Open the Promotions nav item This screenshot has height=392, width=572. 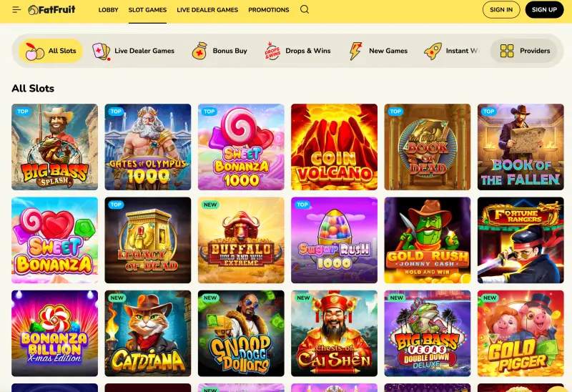pyautogui.click(x=269, y=10)
